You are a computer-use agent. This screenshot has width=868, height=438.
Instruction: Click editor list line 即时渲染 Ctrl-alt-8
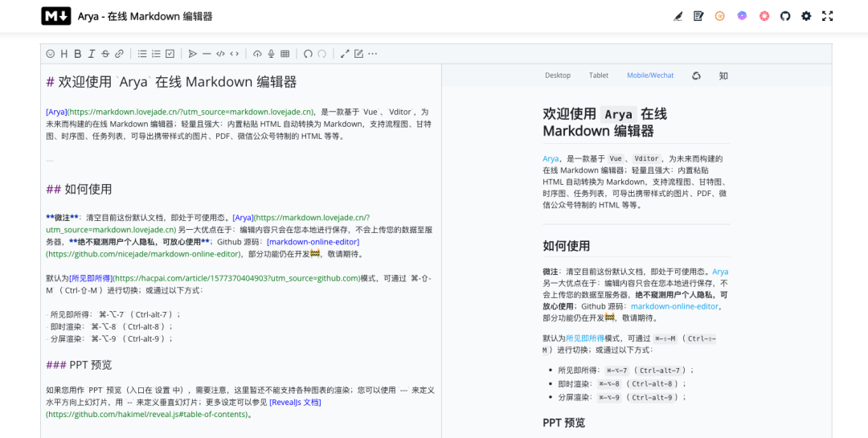pyautogui.click(x=109, y=327)
